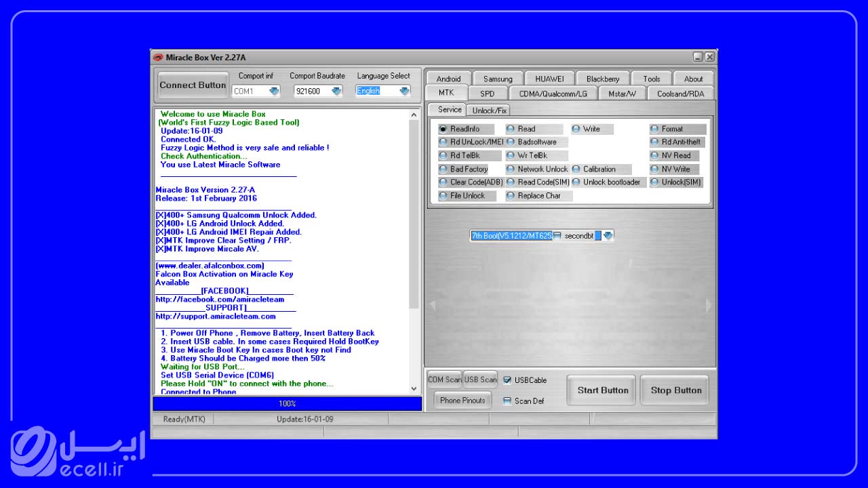Expand the 7th Boot version dropdown
This screenshot has height=488, width=868.
[608, 236]
